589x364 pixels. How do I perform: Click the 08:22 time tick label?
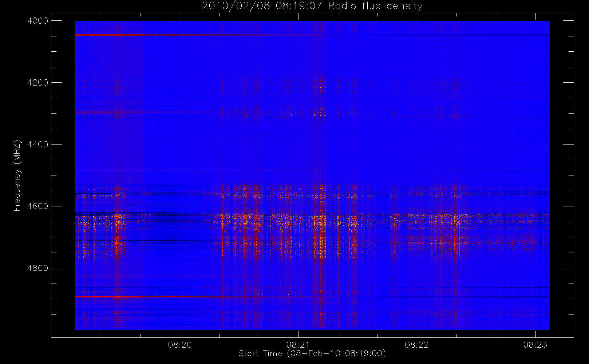(x=417, y=345)
